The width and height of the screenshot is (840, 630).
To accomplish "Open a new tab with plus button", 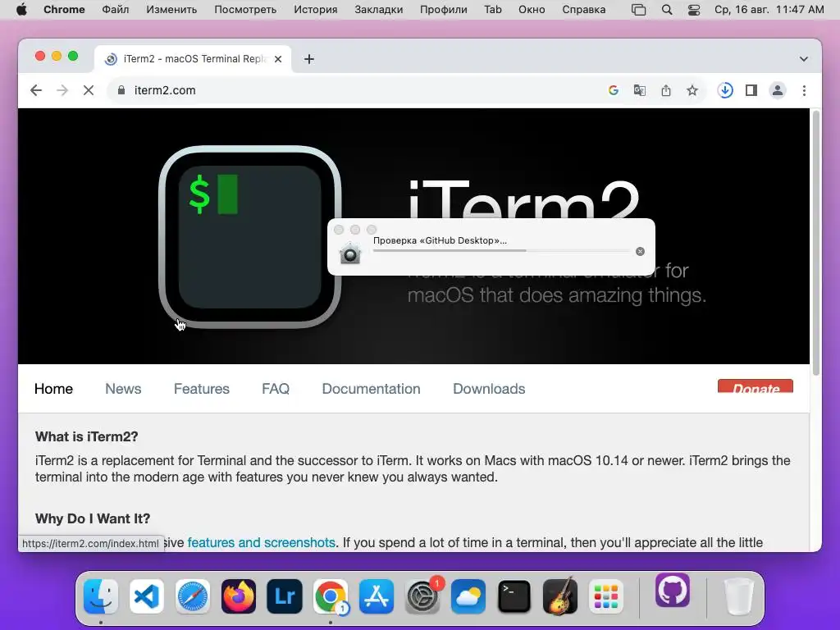I will pyautogui.click(x=309, y=59).
